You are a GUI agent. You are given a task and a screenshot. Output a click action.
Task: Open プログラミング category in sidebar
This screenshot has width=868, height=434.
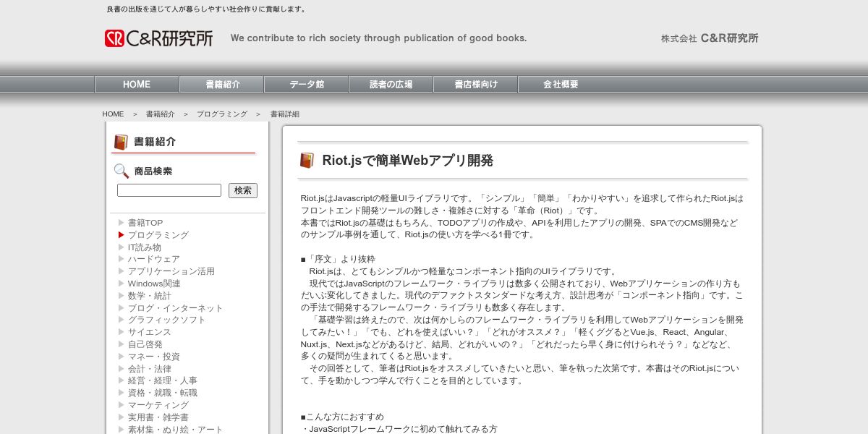pyautogui.click(x=158, y=235)
